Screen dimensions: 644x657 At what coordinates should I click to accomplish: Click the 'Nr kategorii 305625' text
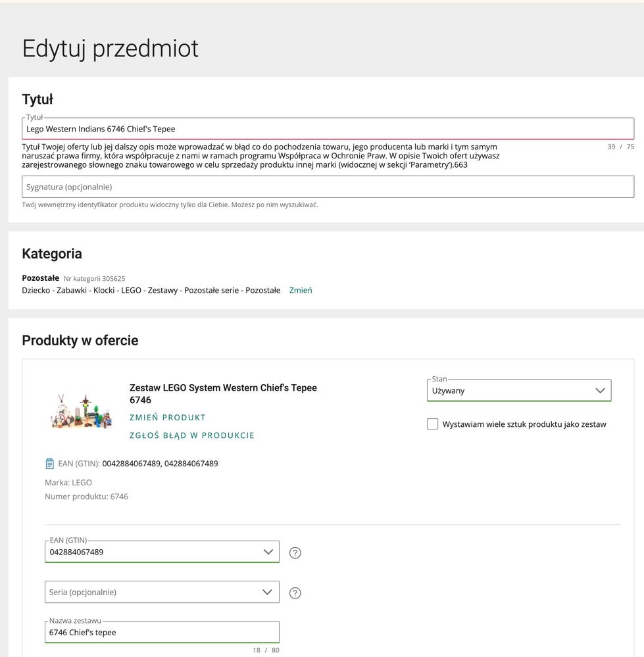coord(94,279)
